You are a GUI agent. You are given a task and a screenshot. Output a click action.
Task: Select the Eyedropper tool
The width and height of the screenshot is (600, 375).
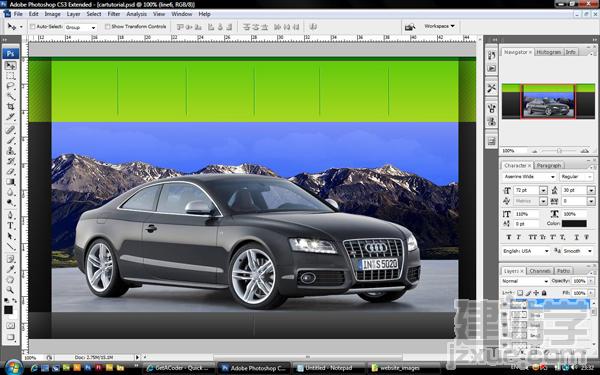coord(10,269)
